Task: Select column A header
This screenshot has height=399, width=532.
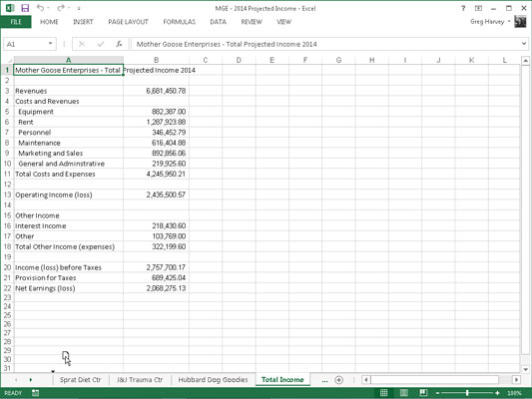Action: 69,60
